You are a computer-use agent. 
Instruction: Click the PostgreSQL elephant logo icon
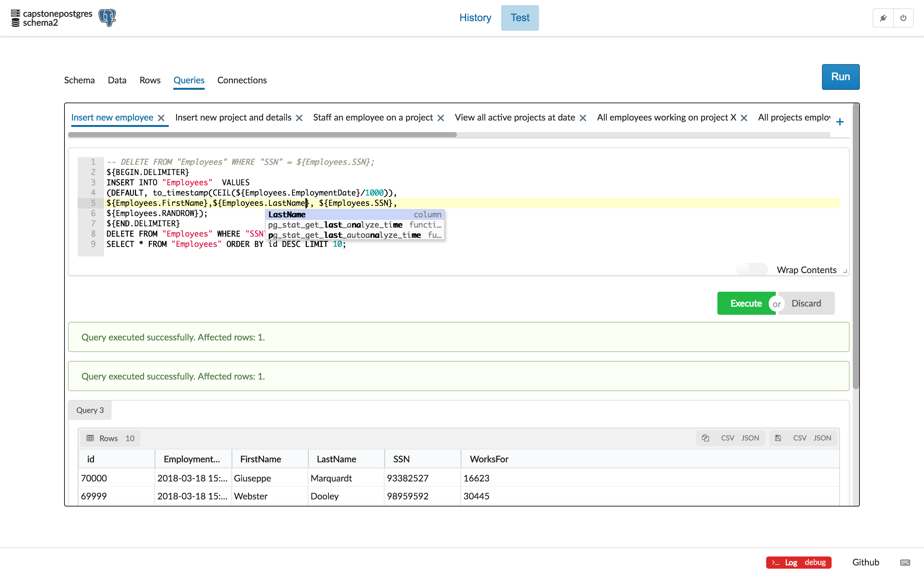[107, 18]
